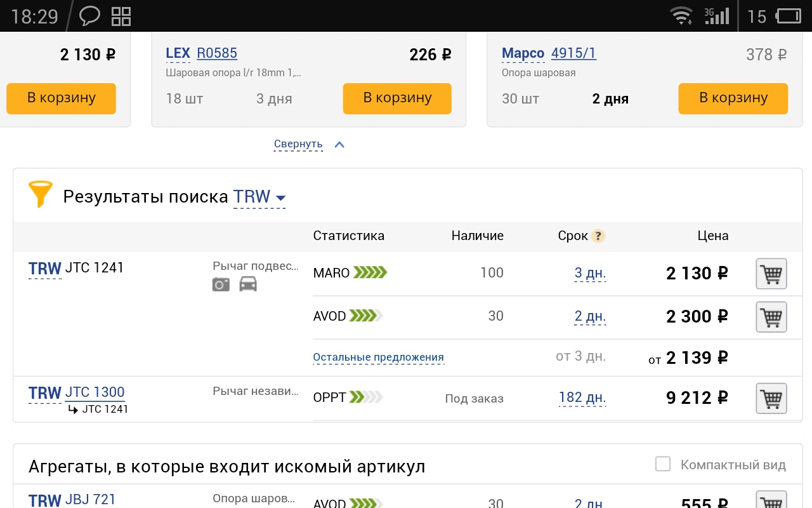Viewport: 812px width, 508px height.
Task: Open TRW brand link in JTC 1241 row
Action: coord(45,269)
